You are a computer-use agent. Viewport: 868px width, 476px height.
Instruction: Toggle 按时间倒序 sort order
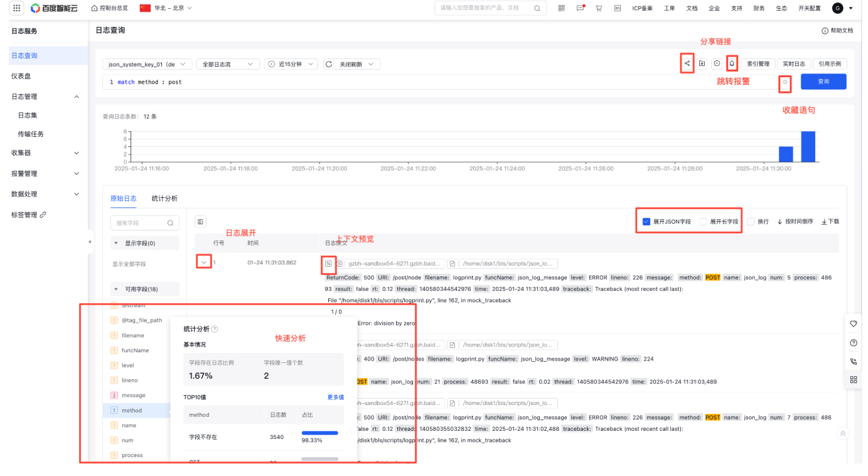point(795,222)
